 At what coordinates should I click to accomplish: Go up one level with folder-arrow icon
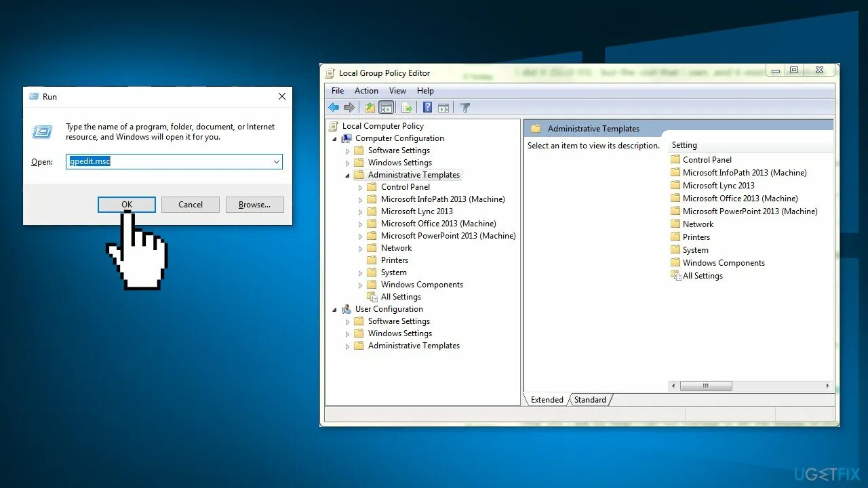coord(370,107)
